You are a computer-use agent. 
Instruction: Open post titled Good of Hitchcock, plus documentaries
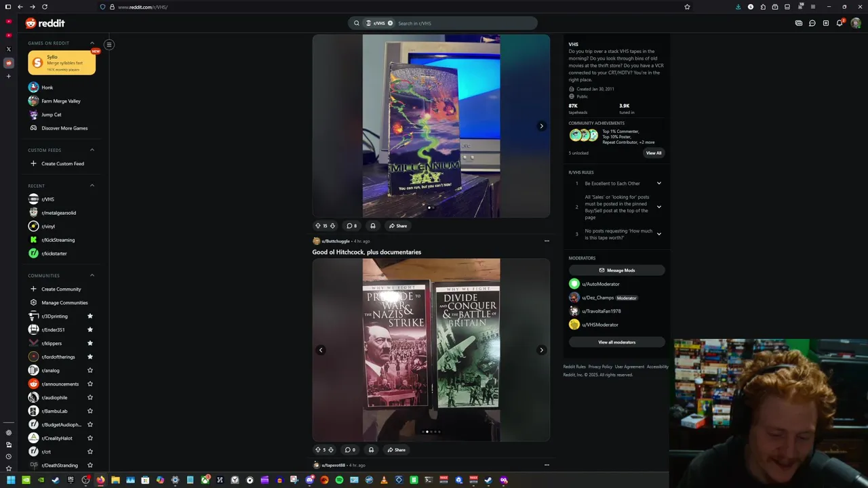click(366, 252)
